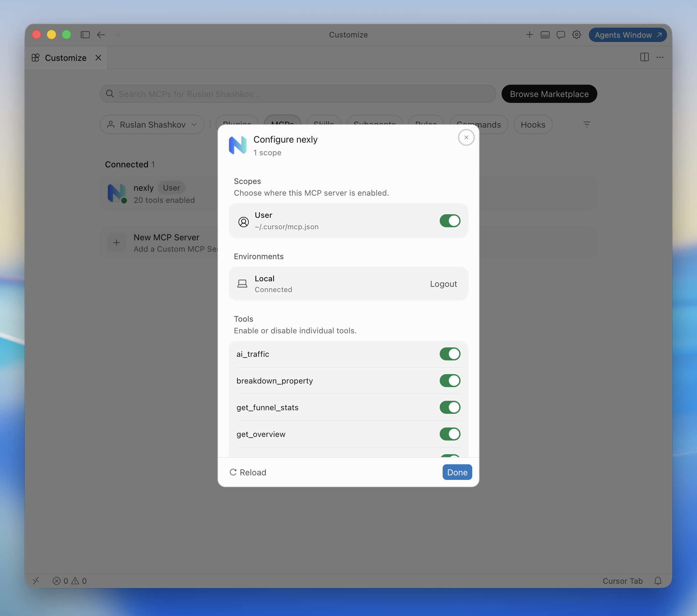Click the nexly logo in dialog header

pos(238,145)
